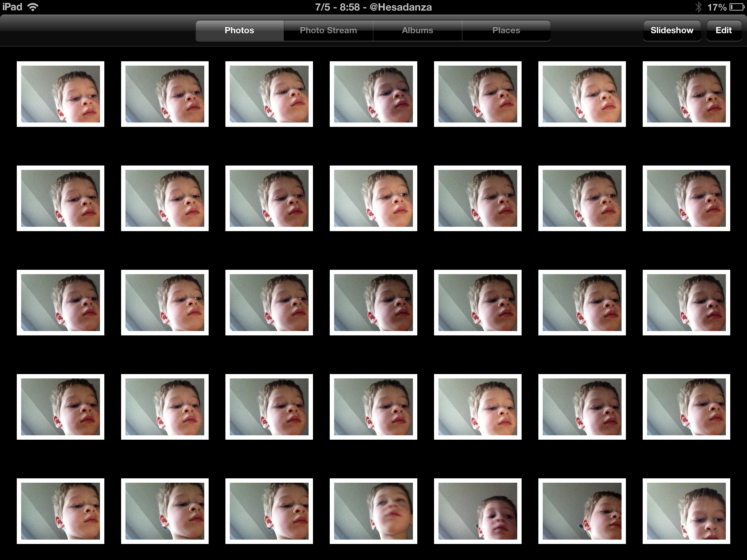747x560 pixels.
Task: Open the fourth photo in second row
Action: click(x=373, y=198)
